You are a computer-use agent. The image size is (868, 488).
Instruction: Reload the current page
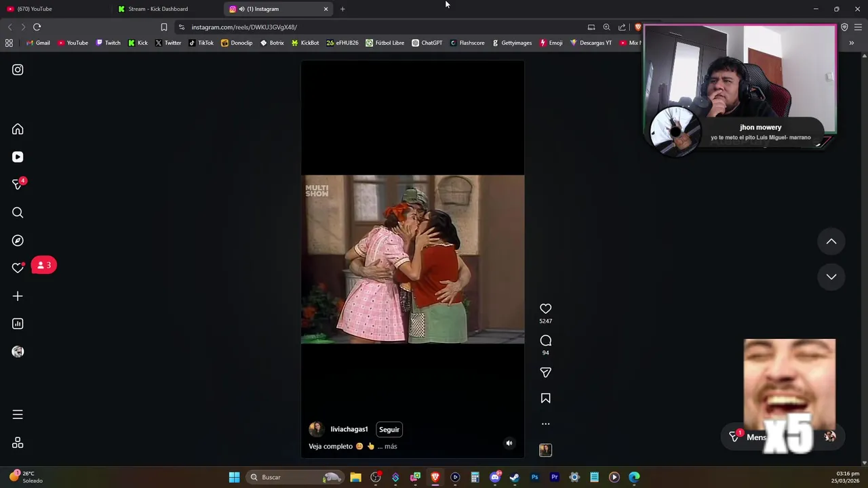click(x=37, y=27)
